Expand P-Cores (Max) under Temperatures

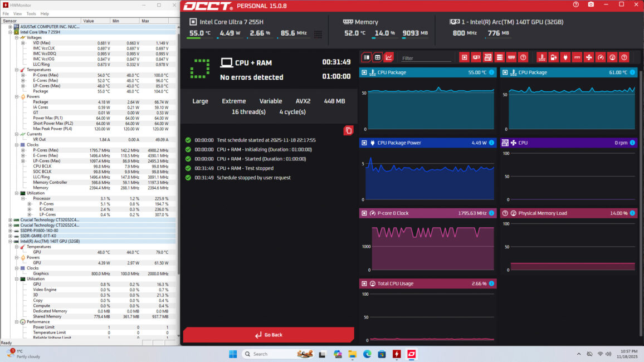coord(23,75)
